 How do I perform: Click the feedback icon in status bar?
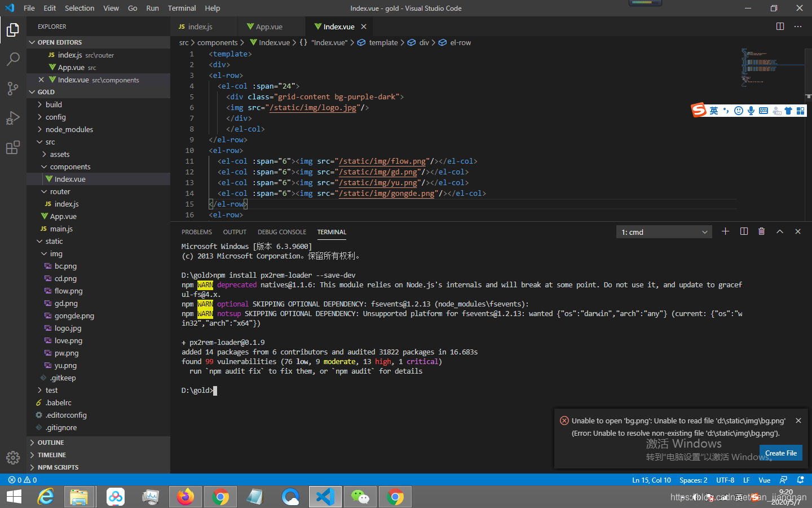[783, 480]
